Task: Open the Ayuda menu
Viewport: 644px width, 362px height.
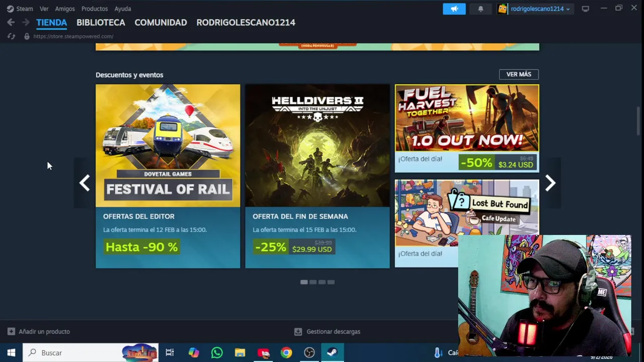Action: pyautogui.click(x=123, y=9)
